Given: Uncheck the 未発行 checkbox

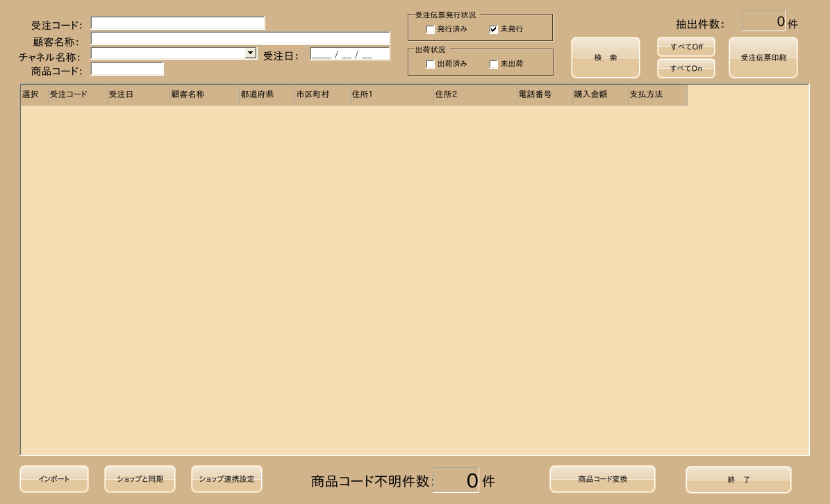Looking at the screenshot, I should pyautogui.click(x=493, y=30).
